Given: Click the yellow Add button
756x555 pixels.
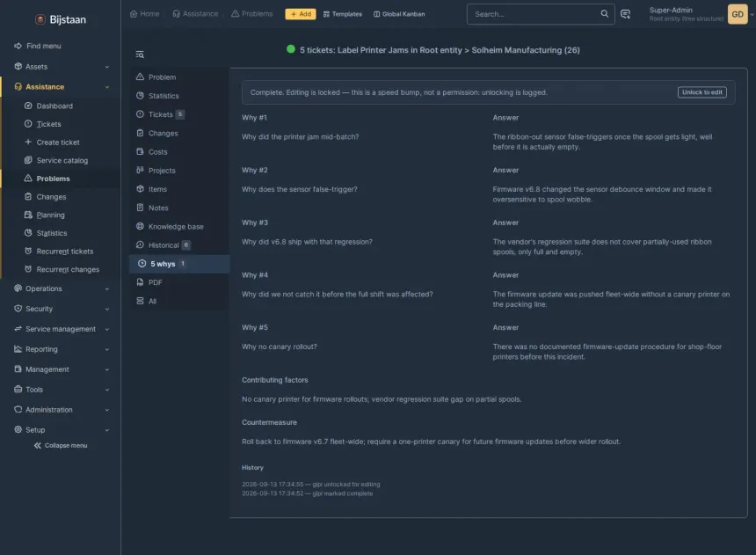Looking at the screenshot, I should pyautogui.click(x=301, y=14).
